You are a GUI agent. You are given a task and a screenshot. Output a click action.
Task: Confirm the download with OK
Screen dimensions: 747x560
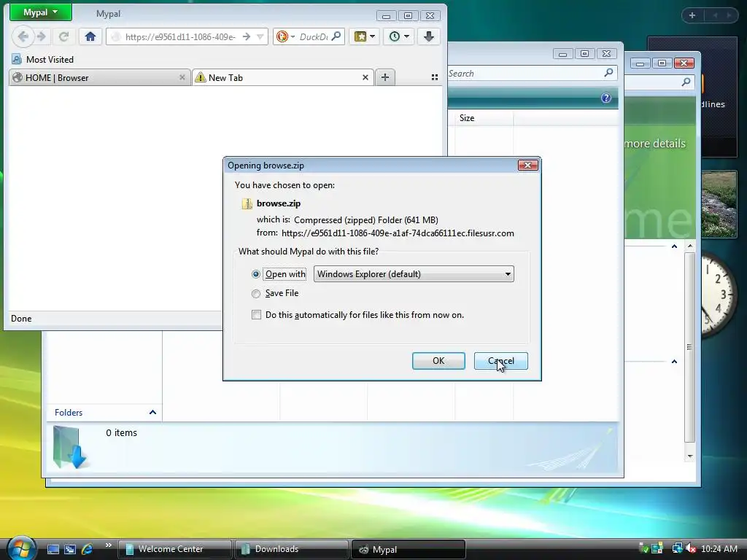click(438, 361)
